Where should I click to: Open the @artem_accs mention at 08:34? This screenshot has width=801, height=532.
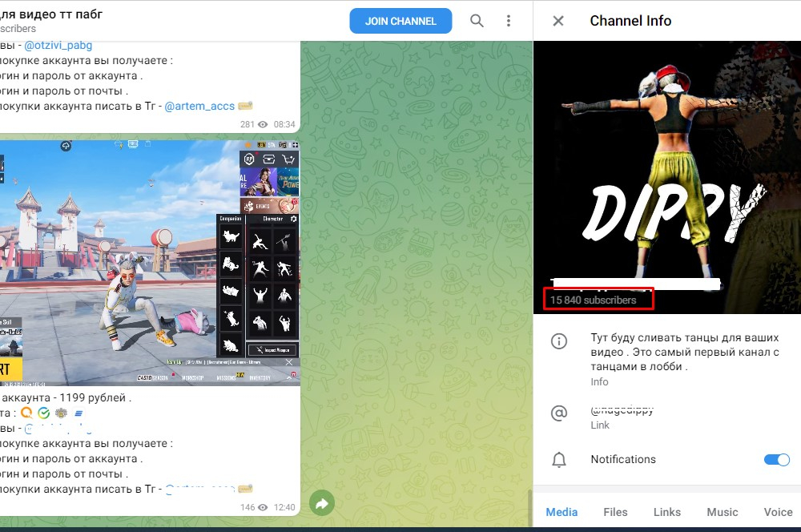click(199, 107)
